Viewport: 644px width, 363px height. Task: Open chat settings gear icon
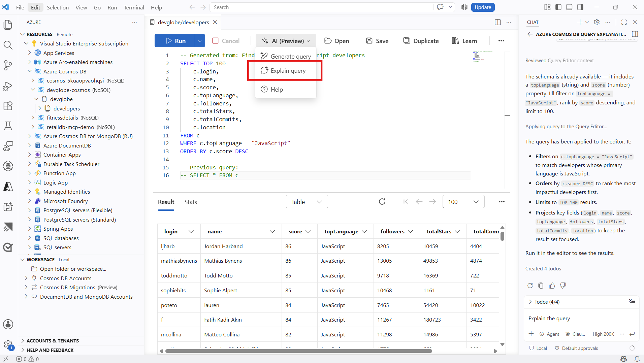pyautogui.click(x=597, y=22)
